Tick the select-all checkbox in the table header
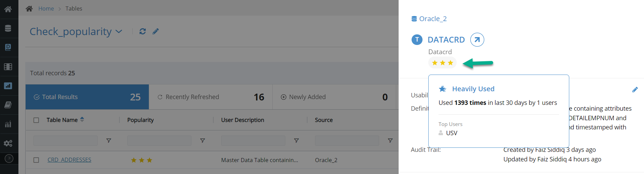644x174 pixels. point(36,120)
